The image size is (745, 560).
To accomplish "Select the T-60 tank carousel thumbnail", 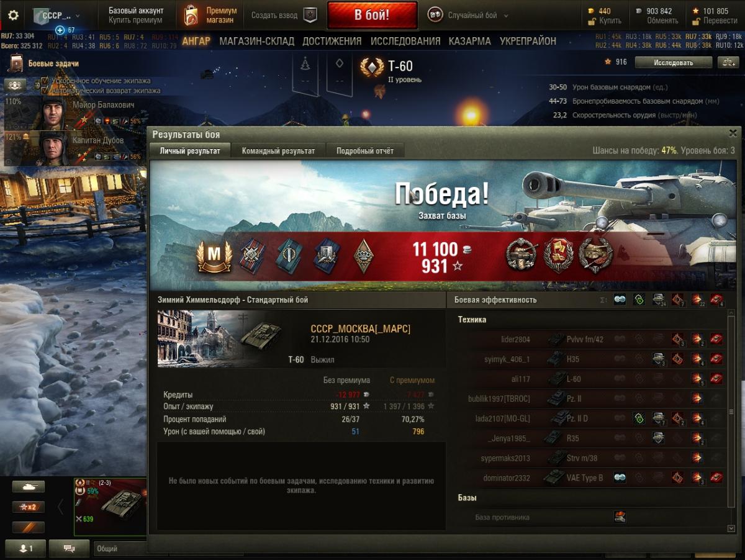I will pyautogui.click(x=110, y=506).
